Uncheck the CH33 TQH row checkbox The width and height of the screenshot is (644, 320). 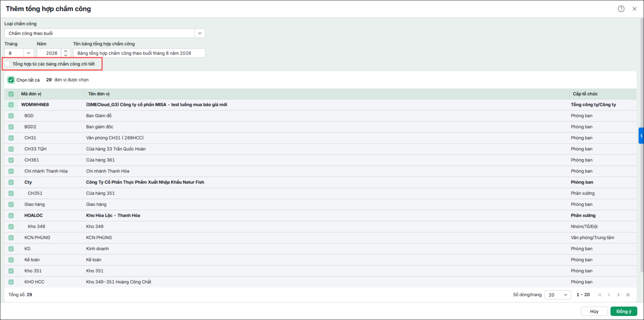(x=11, y=149)
